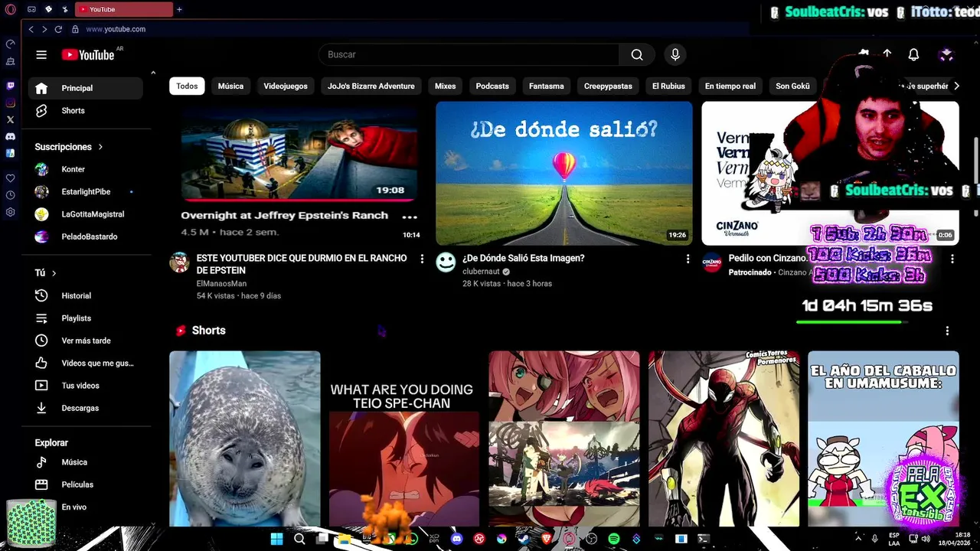Click the Opera GX logo menu

(x=10, y=9)
